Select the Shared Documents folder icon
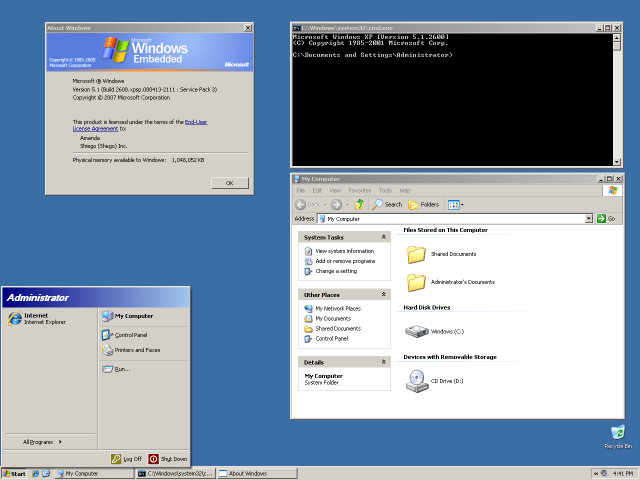The width and height of the screenshot is (640, 480). point(416,254)
